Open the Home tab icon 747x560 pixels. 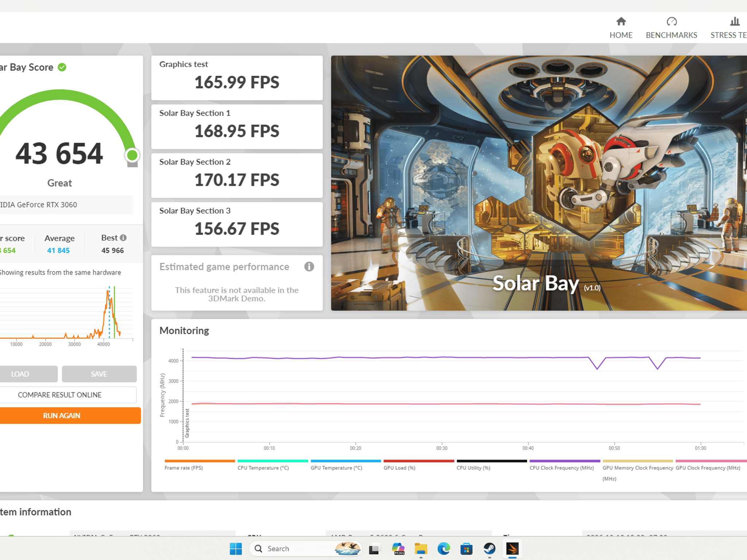click(x=621, y=22)
